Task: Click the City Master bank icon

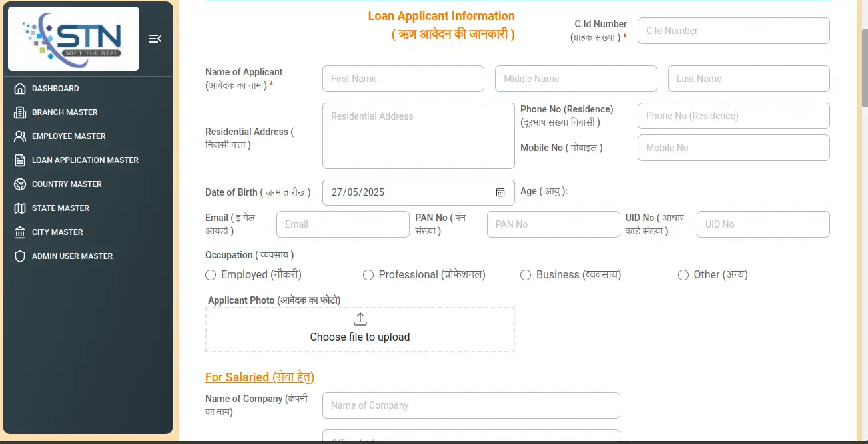Action: pyautogui.click(x=20, y=232)
